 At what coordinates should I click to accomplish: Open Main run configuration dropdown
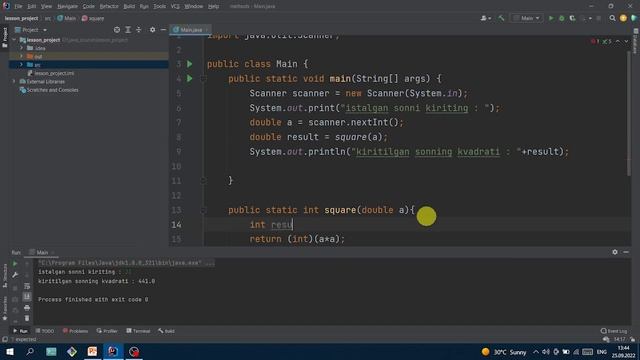[x=527, y=18]
